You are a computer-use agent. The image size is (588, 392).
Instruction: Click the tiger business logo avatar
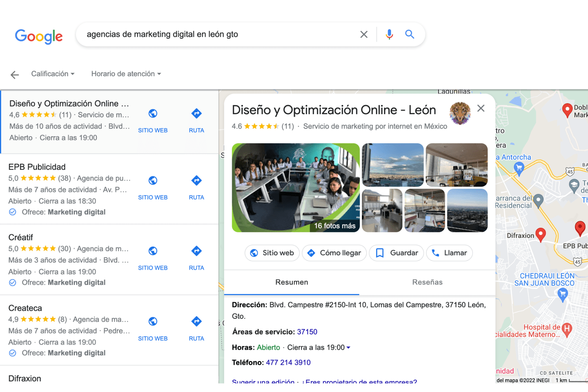pos(460,113)
